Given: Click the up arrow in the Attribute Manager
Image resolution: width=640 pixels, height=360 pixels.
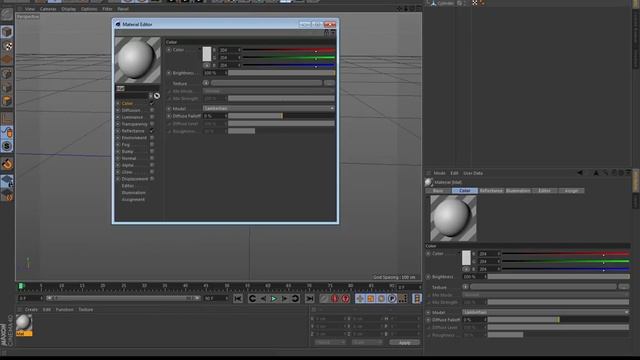Looking at the screenshot, I should click(596, 173).
